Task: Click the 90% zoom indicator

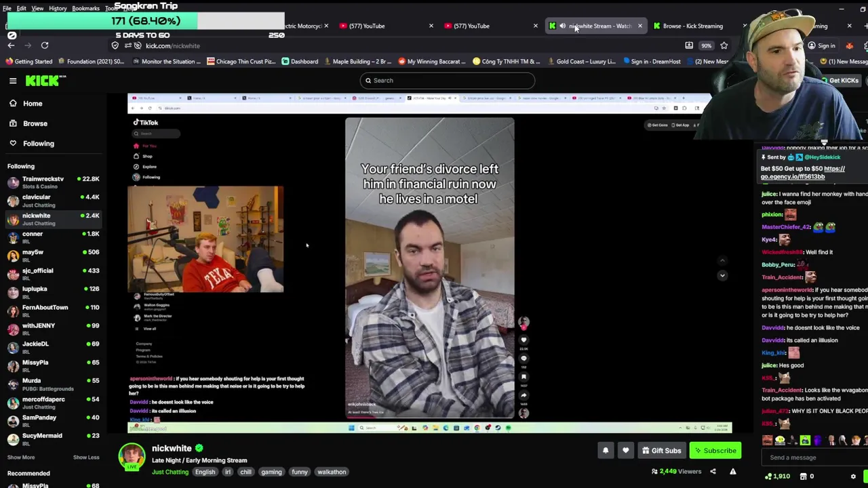Action: coord(707,45)
